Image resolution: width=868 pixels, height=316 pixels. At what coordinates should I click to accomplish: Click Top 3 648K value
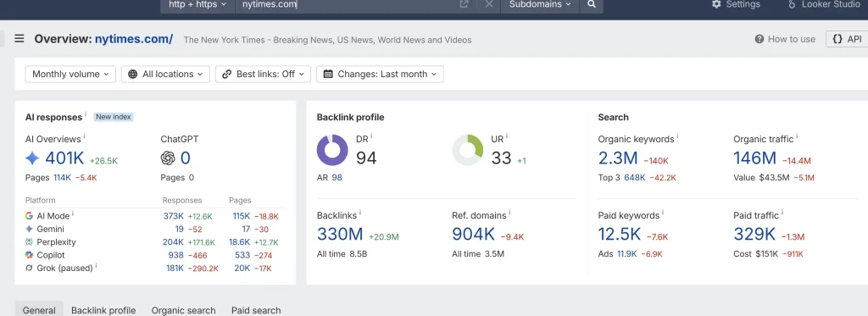pos(634,178)
